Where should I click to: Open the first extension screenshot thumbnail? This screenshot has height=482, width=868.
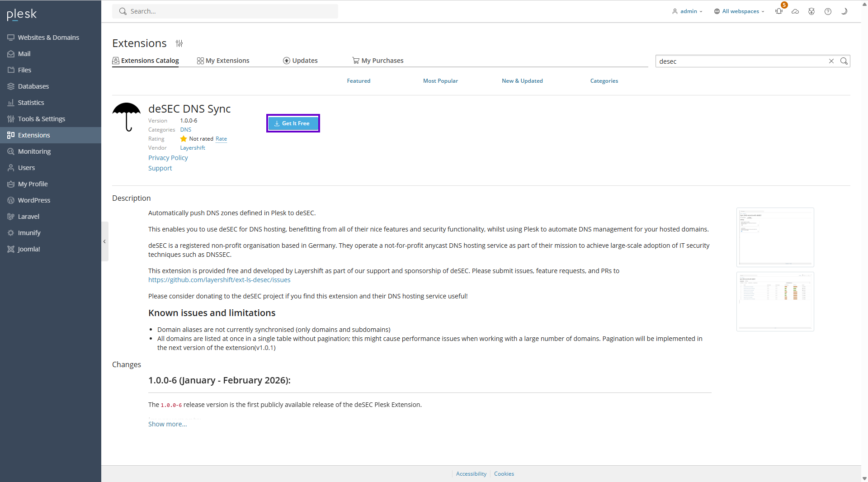775,237
